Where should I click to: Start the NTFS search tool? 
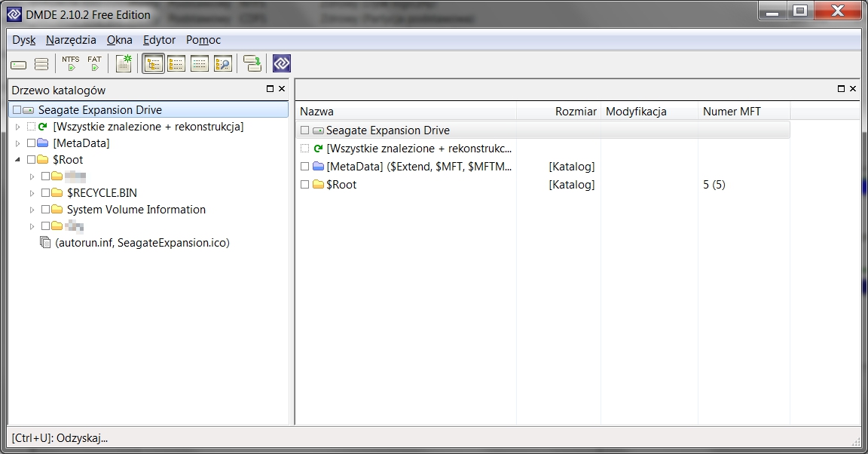[70, 63]
